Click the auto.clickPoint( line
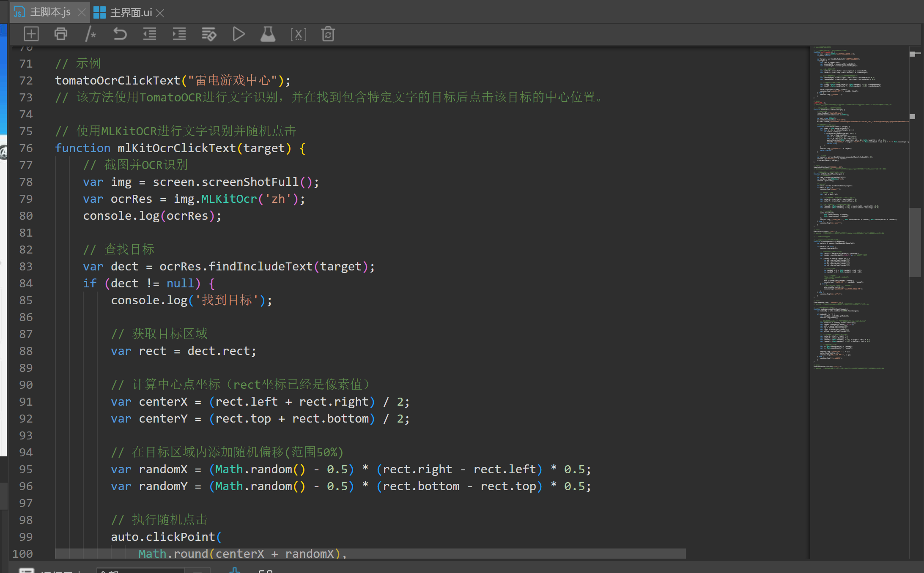The image size is (924, 573). (x=166, y=537)
